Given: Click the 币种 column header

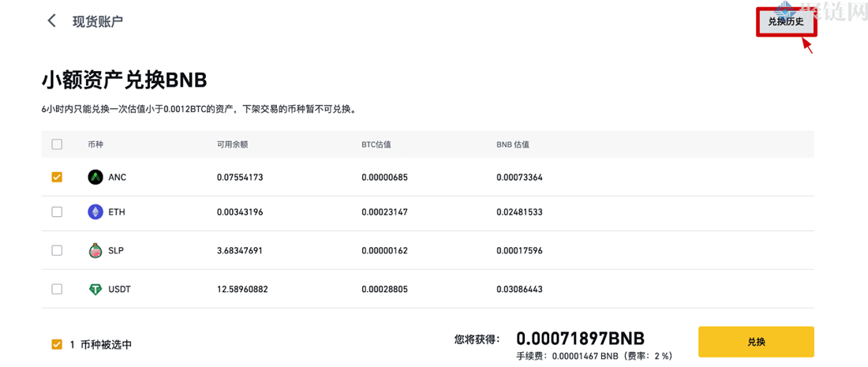Looking at the screenshot, I should [x=95, y=144].
